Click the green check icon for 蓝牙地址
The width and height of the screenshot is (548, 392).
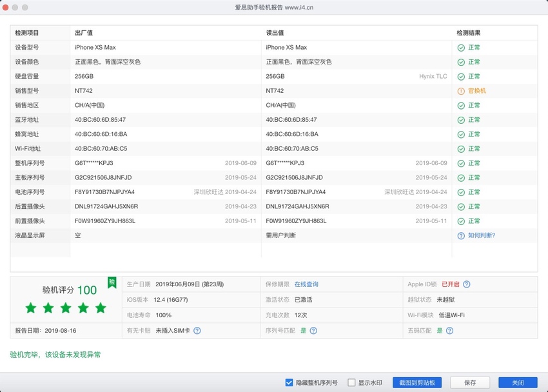pos(461,120)
